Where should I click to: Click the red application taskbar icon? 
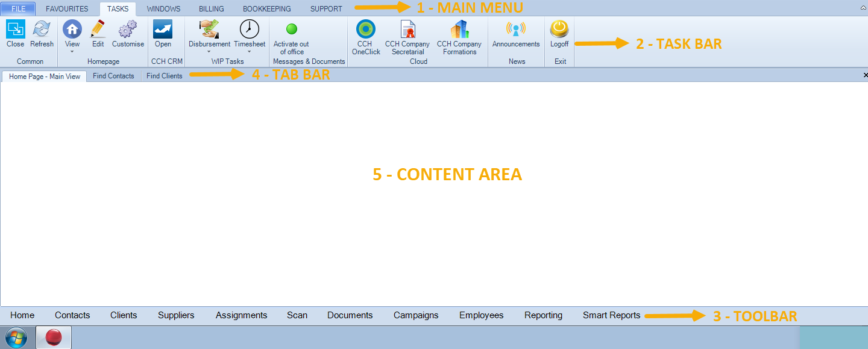[54, 338]
